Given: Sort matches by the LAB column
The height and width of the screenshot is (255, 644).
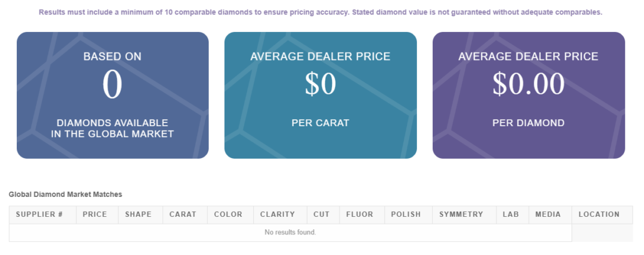Looking at the screenshot, I should point(511,214).
